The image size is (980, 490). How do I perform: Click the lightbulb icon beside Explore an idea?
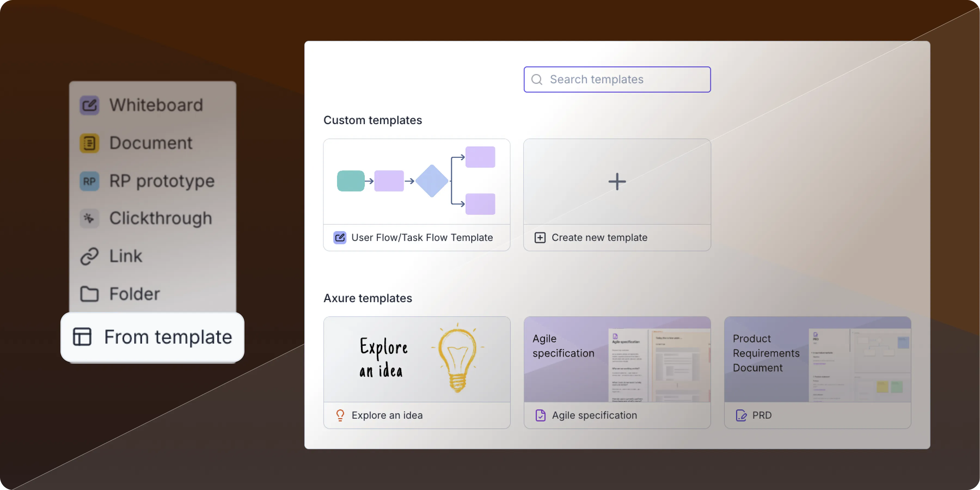[x=340, y=415]
